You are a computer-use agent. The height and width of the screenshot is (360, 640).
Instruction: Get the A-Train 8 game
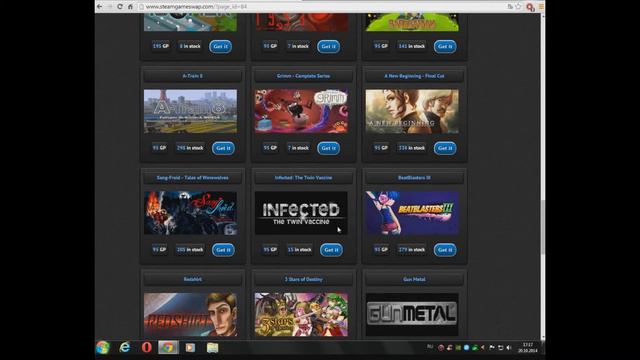pos(223,148)
